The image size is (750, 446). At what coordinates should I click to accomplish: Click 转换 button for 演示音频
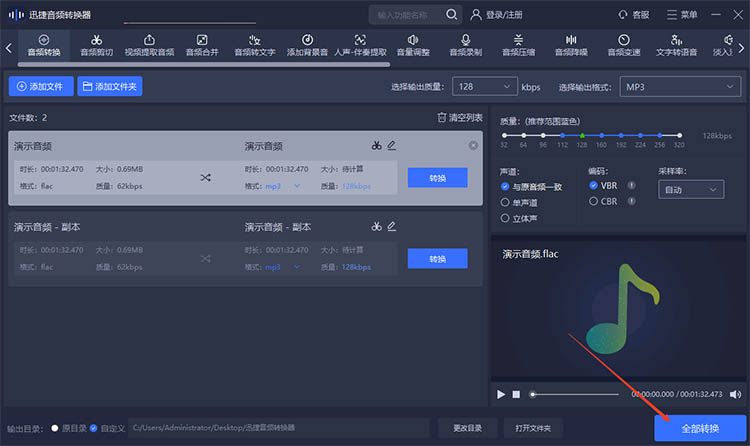point(437,178)
